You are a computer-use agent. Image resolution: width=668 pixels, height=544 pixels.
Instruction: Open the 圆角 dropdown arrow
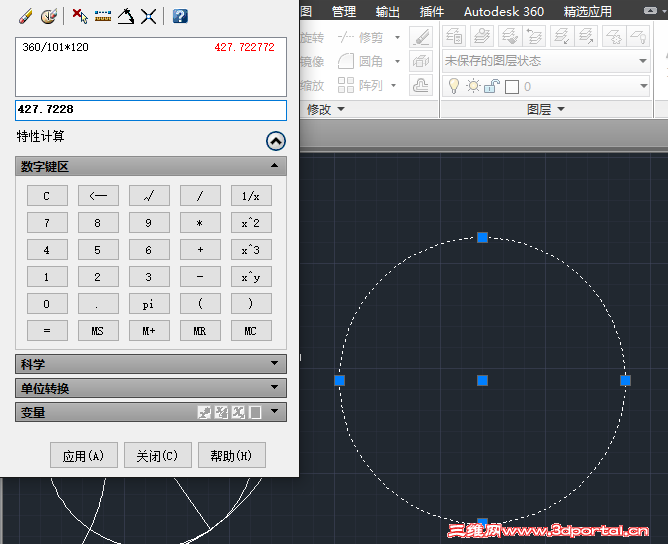pos(397,61)
